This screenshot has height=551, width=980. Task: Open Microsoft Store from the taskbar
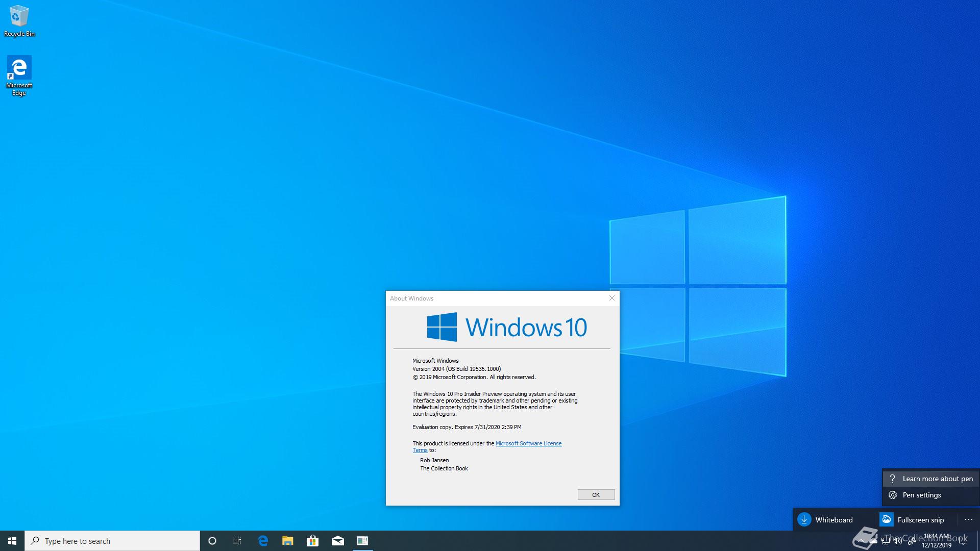coord(312,541)
